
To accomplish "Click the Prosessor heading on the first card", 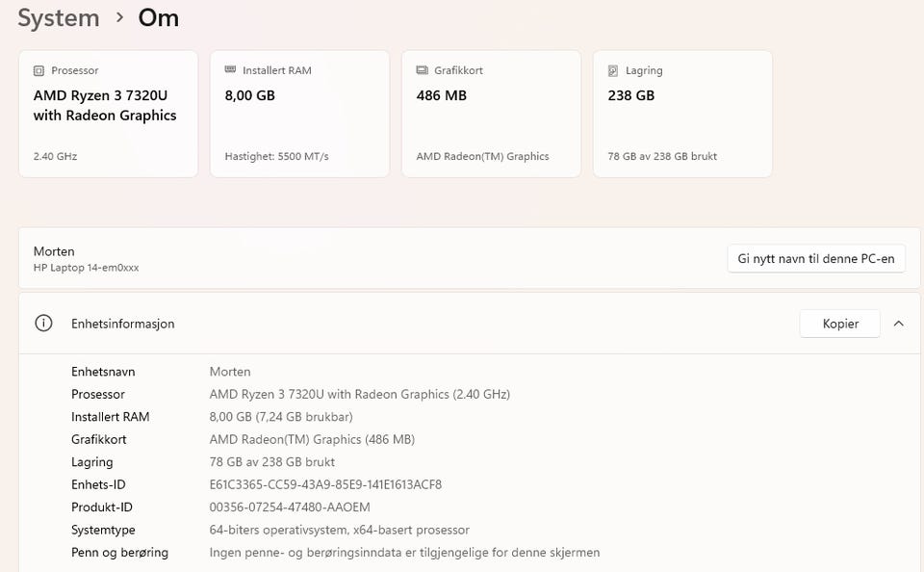I will click(75, 70).
